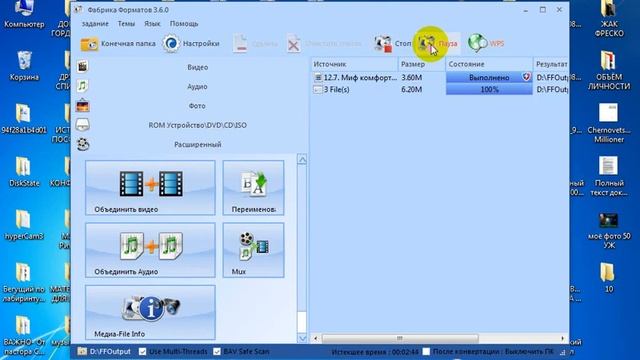This screenshot has width=640, height=360.
Task: Click the 6.20M size cell
Action: 411,89
